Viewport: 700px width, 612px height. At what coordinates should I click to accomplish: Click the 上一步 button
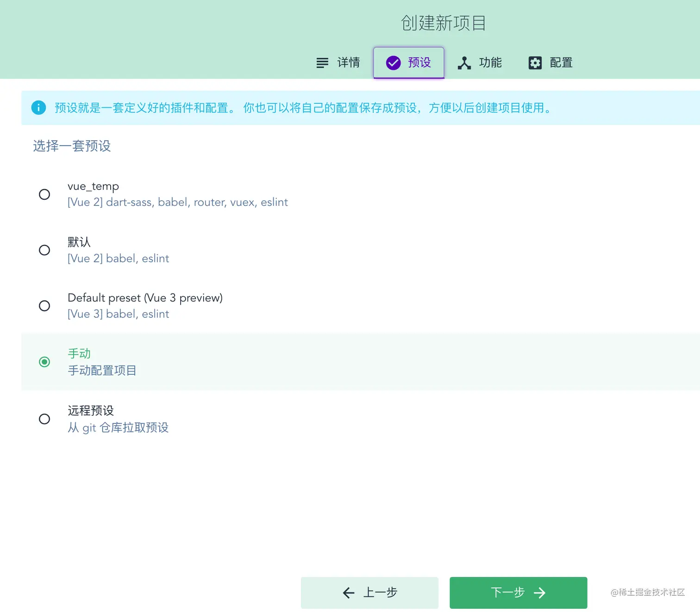[369, 593]
